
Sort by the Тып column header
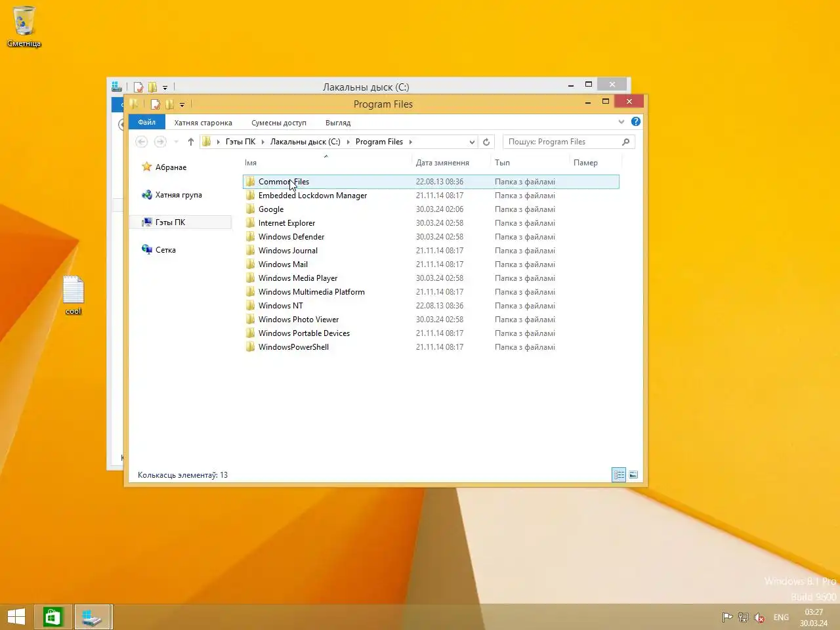[502, 163]
